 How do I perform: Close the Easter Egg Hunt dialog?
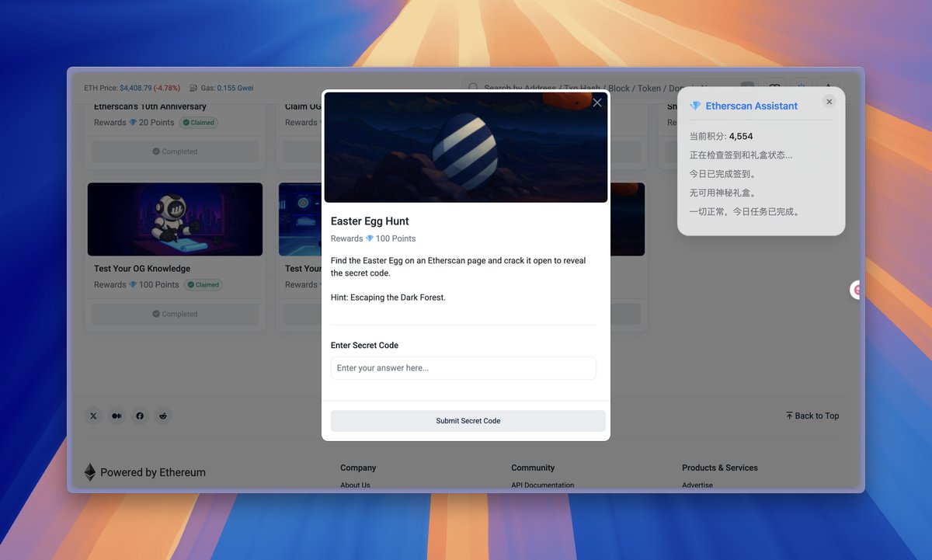[596, 103]
